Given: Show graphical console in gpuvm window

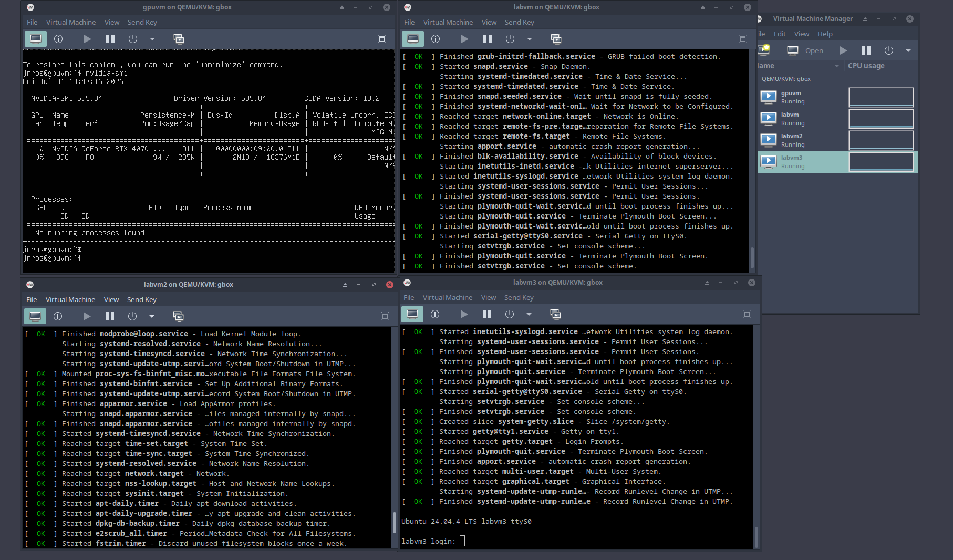Looking at the screenshot, I should coord(36,39).
